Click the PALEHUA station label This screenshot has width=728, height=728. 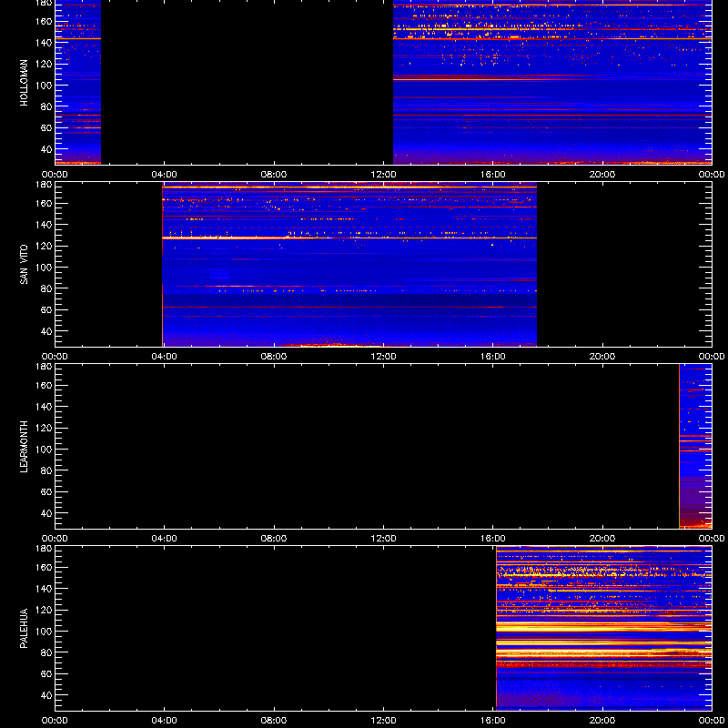point(25,629)
